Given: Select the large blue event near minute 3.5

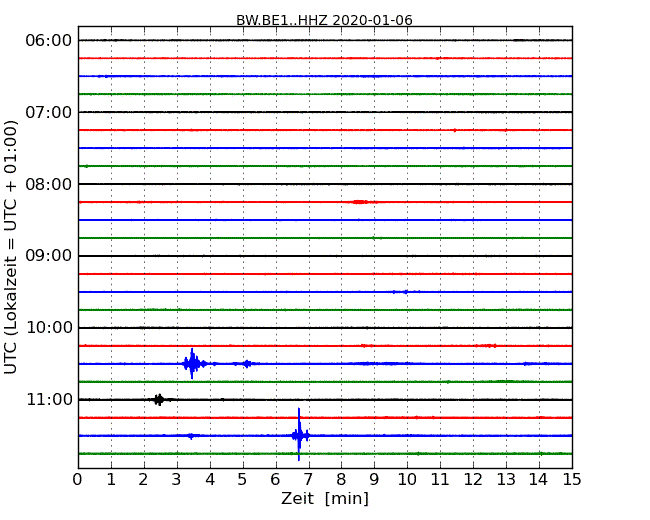Looking at the screenshot, I should point(192,364).
